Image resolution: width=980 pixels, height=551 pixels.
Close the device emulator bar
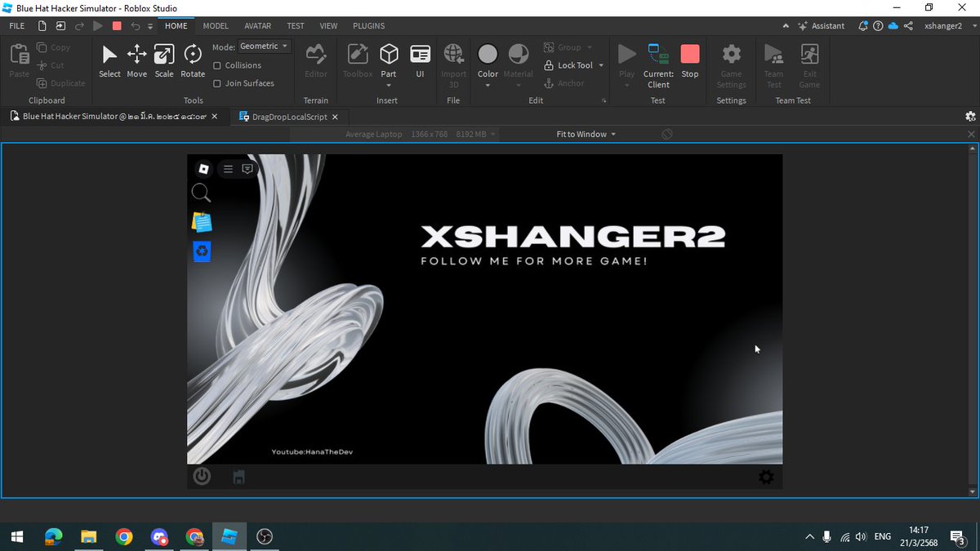[x=971, y=134]
